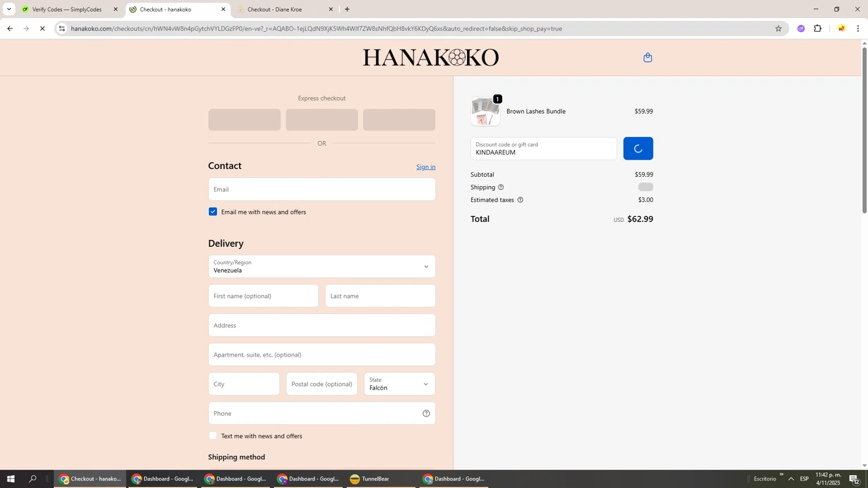Click the First name (optional) field

click(x=263, y=296)
